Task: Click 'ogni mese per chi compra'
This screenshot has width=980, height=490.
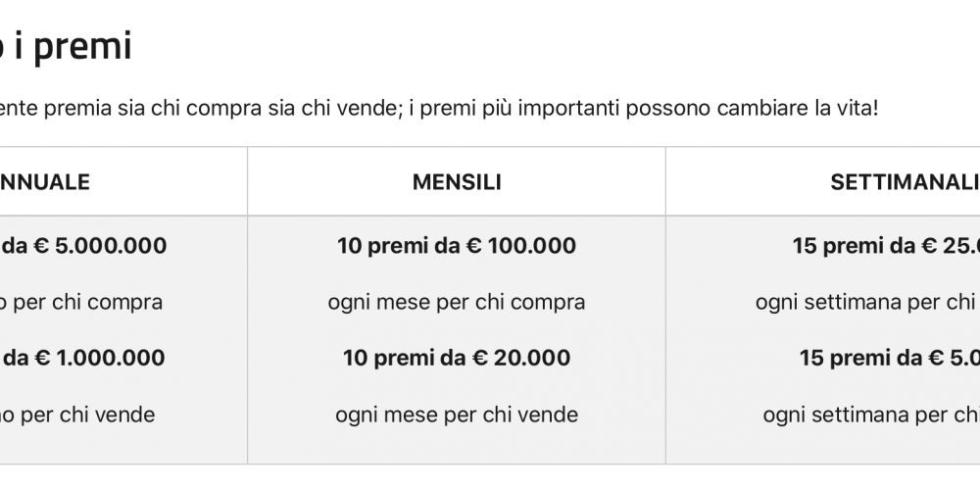Action: 457,303
